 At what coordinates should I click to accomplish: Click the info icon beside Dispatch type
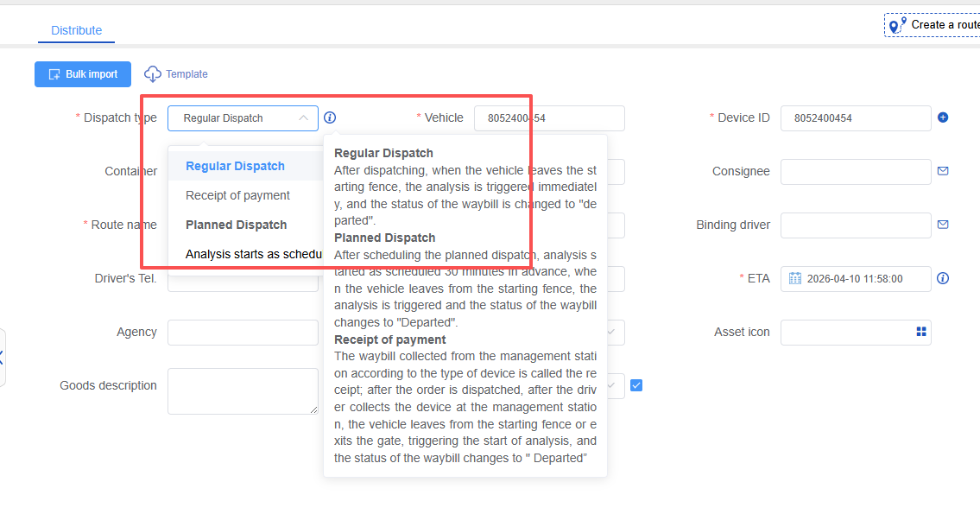coord(330,118)
